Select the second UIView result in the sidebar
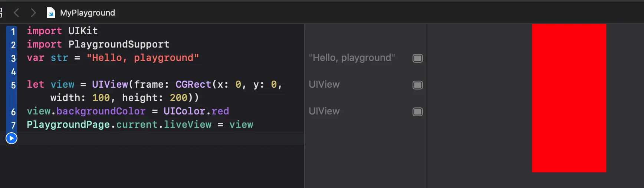Viewport: 644px width, 188px height. click(324, 111)
